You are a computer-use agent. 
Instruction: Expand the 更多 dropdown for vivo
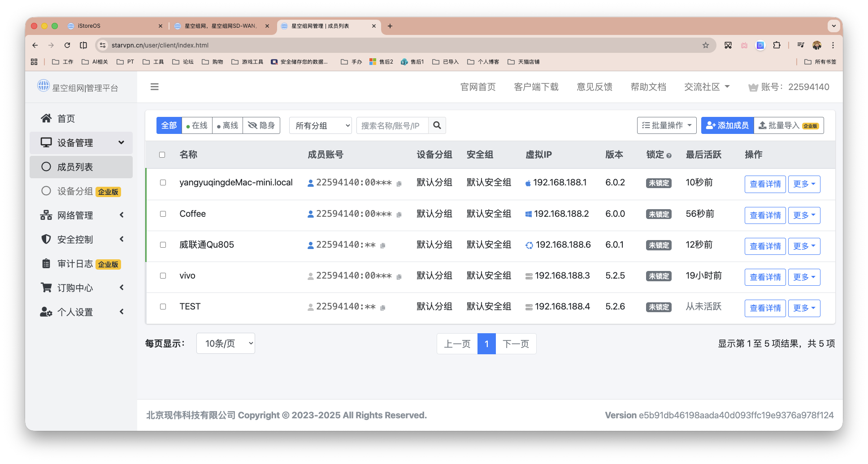[804, 277]
